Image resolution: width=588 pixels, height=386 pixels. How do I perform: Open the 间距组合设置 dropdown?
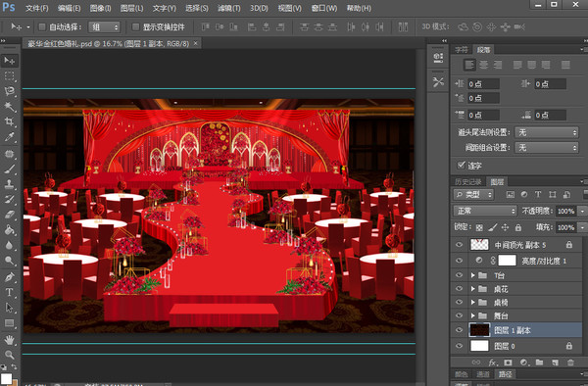pyautogui.click(x=547, y=148)
